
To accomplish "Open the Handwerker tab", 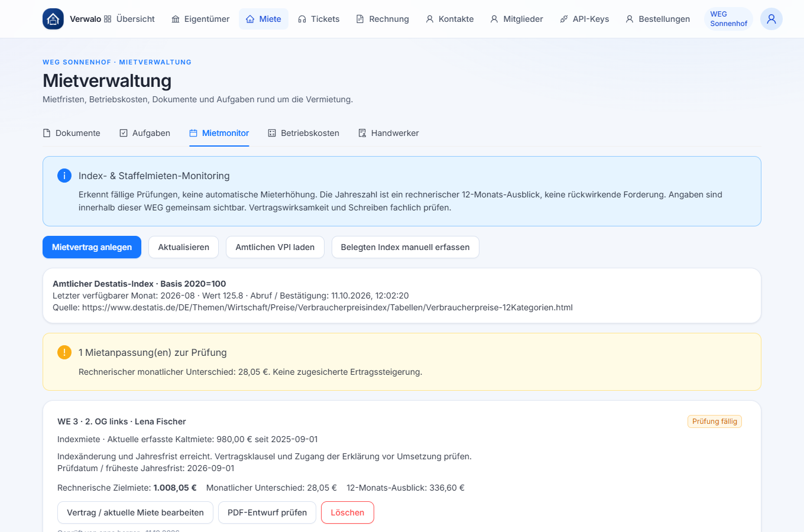I will (388, 133).
